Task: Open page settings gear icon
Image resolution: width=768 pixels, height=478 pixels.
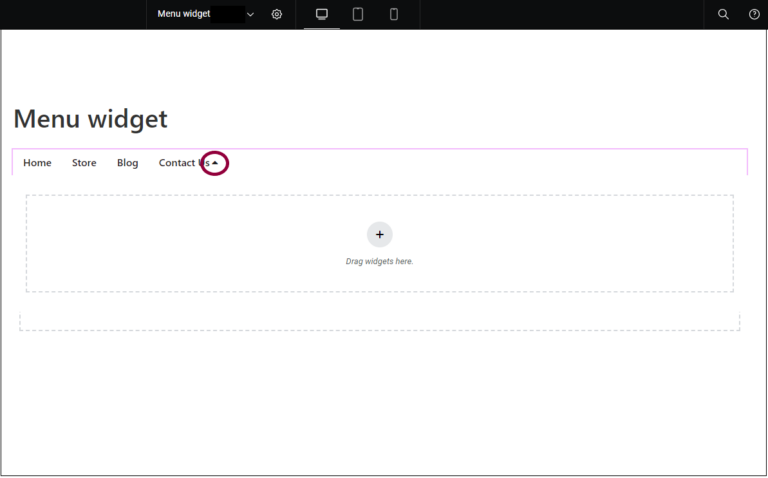Action: pos(277,14)
